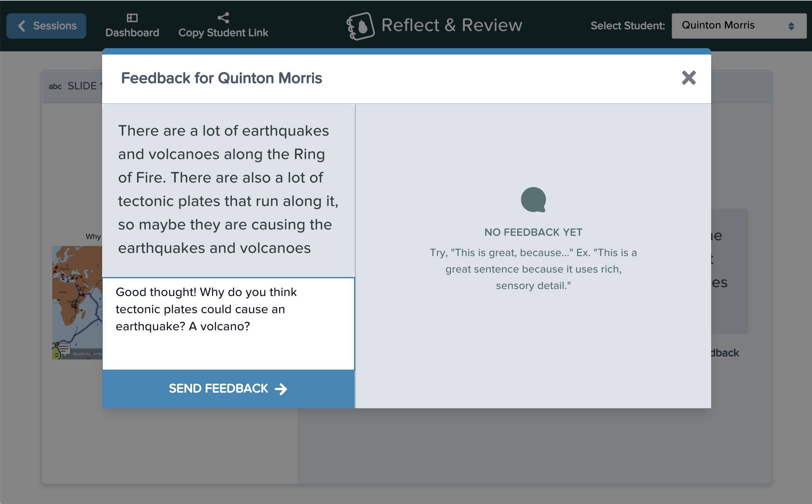The height and width of the screenshot is (504, 812).
Task: Open the Dashboard view
Action: (132, 25)
